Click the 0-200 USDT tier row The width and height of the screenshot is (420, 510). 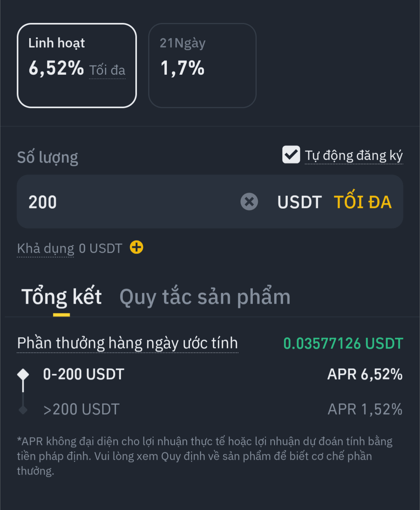pyautogui.click(x=84, y=375)
